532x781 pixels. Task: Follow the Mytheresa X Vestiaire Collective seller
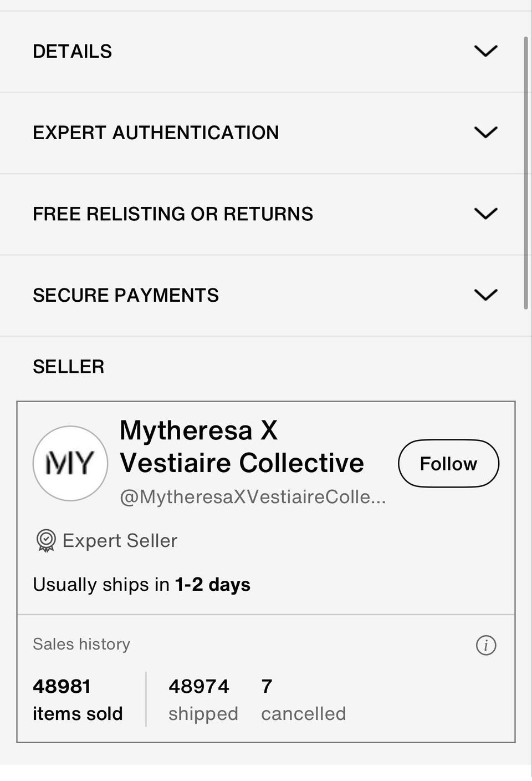pyautogui.click(x=448, y=464)
